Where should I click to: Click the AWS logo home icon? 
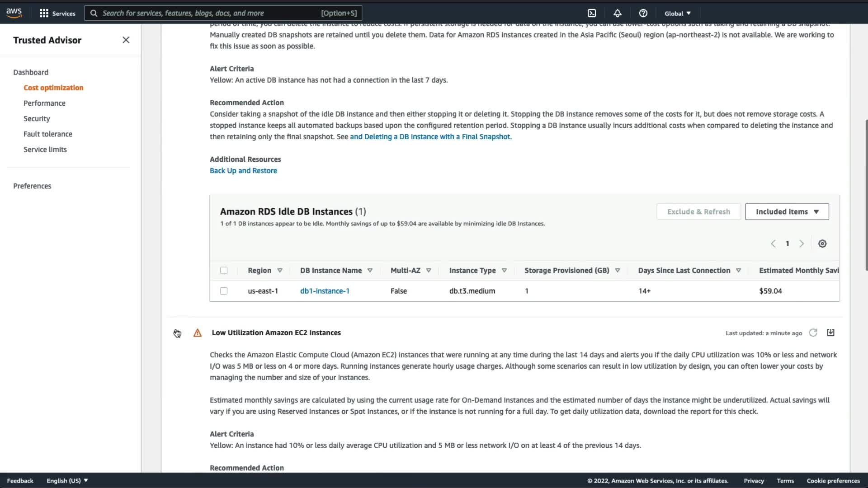point(14,13)
